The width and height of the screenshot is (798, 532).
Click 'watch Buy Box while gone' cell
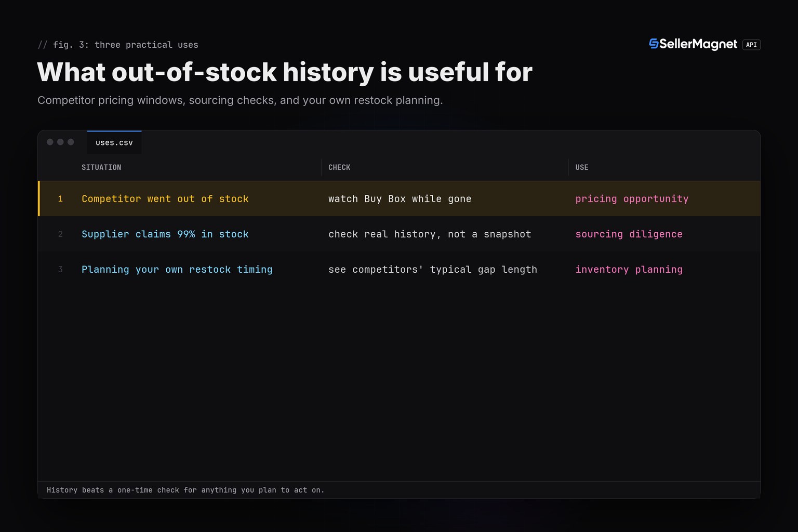400,199
